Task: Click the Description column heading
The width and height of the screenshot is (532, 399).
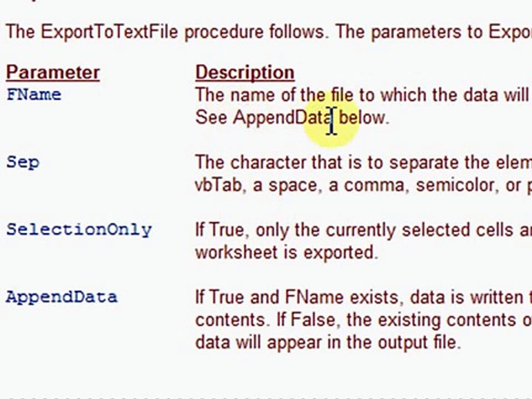Action: click(244, 73)
